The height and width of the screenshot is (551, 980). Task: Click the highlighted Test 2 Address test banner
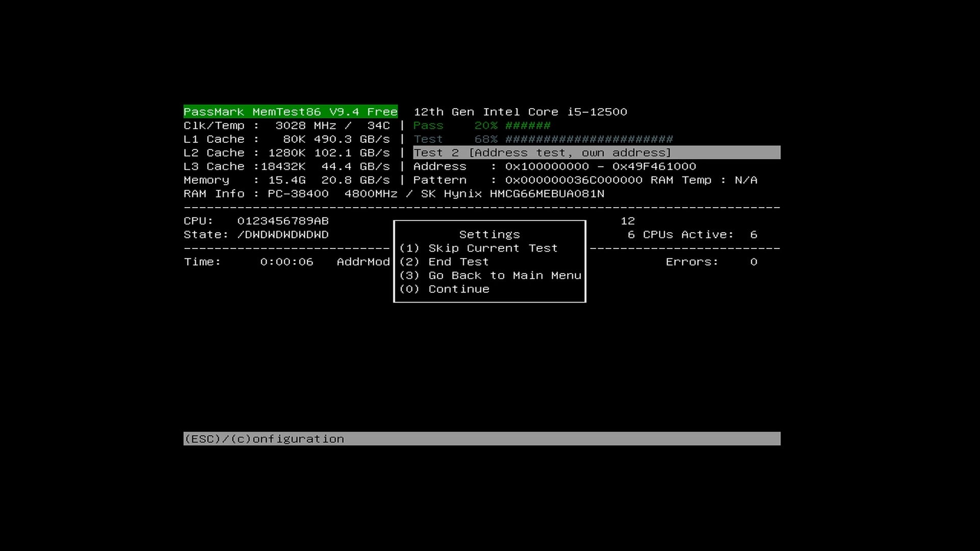pos(542,153)
